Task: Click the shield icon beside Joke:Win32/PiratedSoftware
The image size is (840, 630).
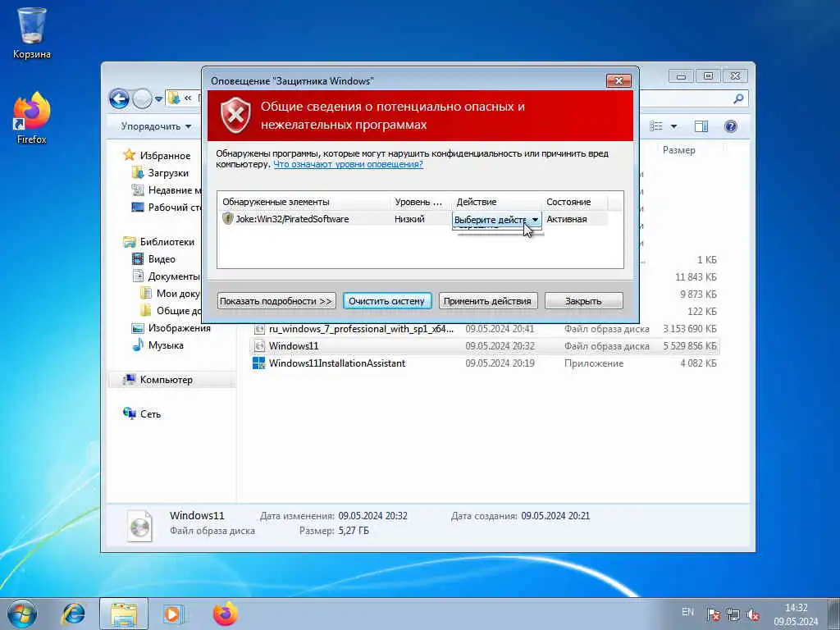Action: 228,218
